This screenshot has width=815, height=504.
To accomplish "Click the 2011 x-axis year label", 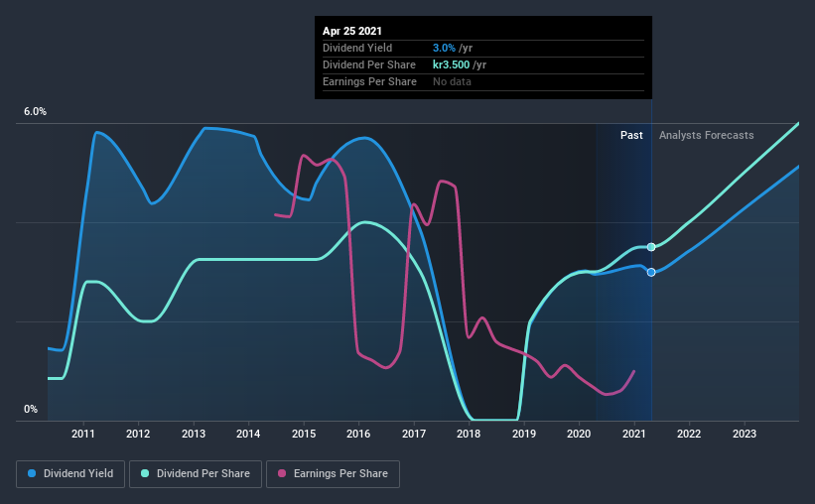I will 83,434.
